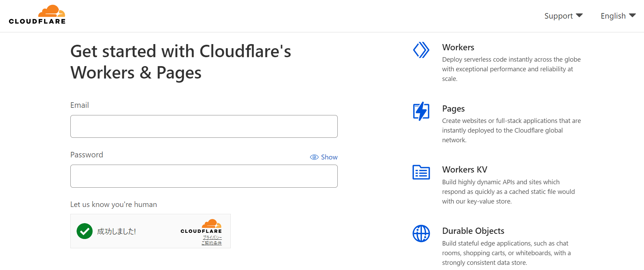Click the Email field label
This screenshot has width=644, height=270.
click(80, 105)
